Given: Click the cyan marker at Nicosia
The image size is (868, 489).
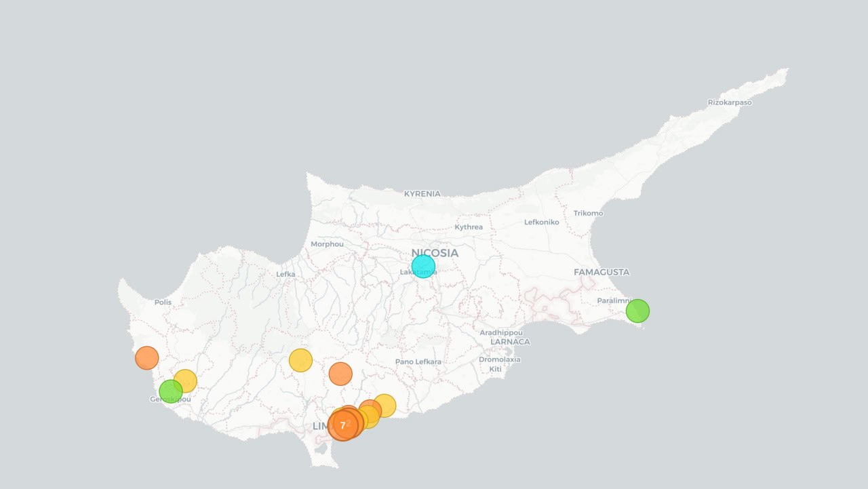Looking at the screenshot, I should click(x=423, y=266).
